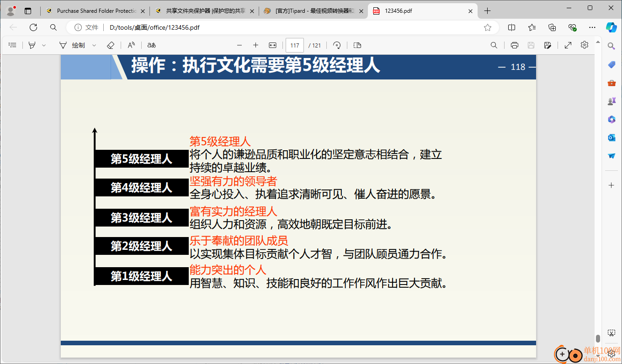Rotate the PDF page
Image resolution: width=622 pixels, height=364 pixels.
[x=337, y=45]
